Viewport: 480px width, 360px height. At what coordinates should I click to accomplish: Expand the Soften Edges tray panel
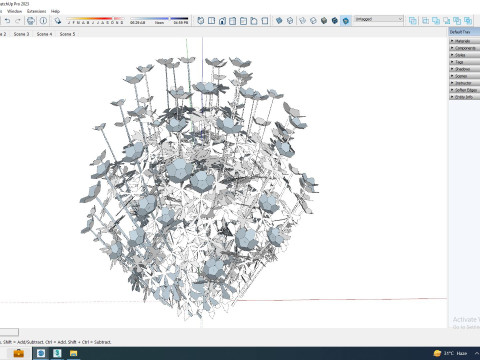(x=465, y=90)
